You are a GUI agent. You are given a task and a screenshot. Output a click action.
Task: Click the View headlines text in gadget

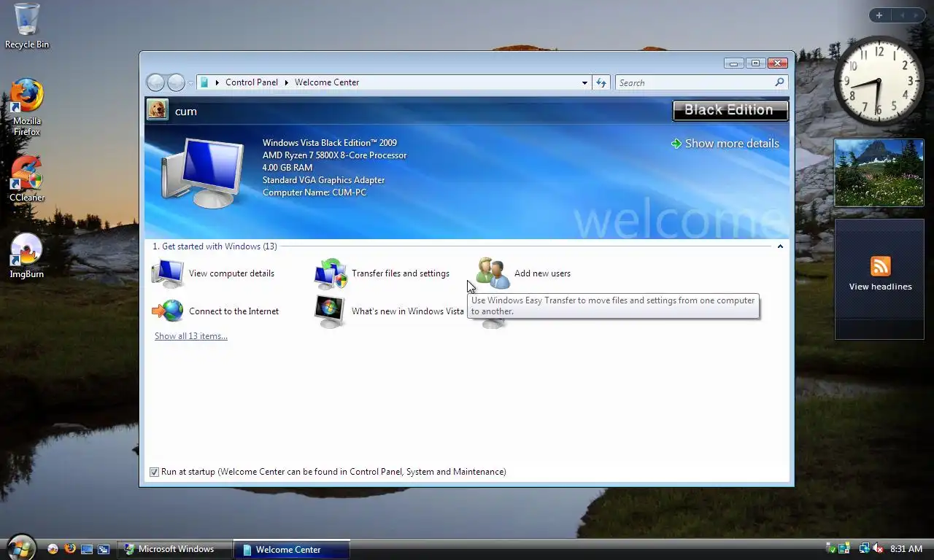point(881,287)
